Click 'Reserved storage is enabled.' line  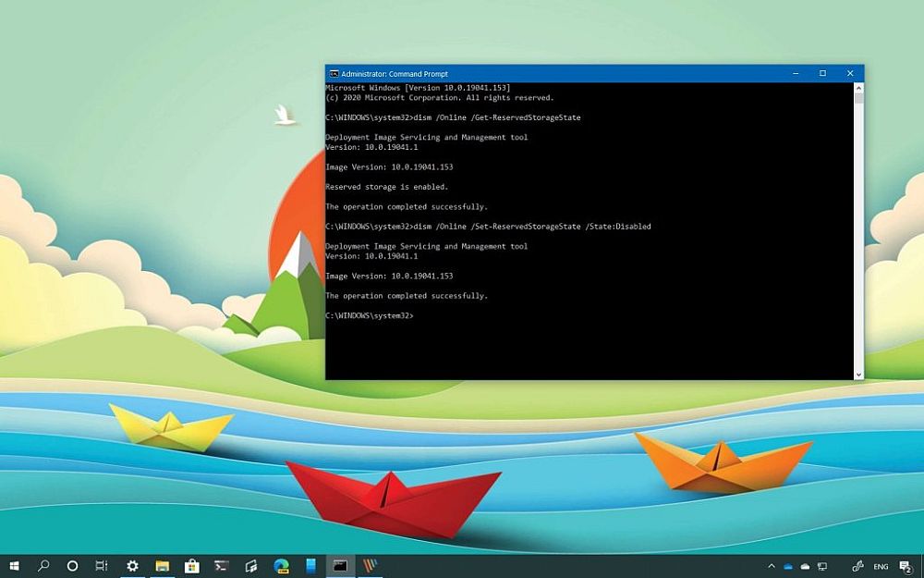click(386, 187)
